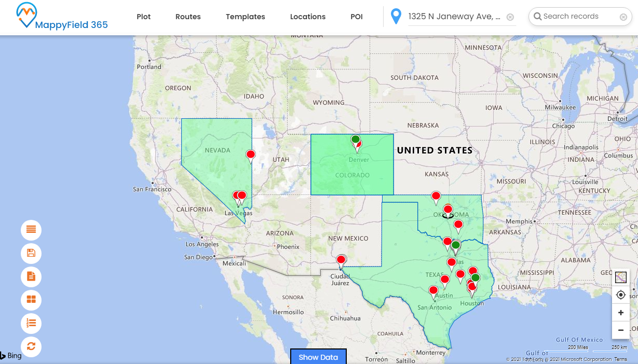Click the orange refresh arrows icon
Viewport: 638px width, 364px height.
[31, 346]
